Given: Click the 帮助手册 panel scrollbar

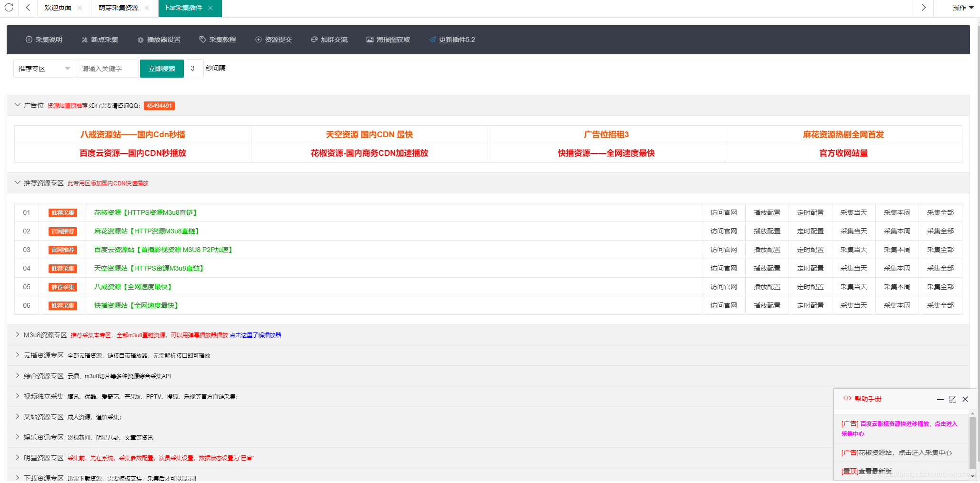Looking at the screenshot, I should click(972, 442).
